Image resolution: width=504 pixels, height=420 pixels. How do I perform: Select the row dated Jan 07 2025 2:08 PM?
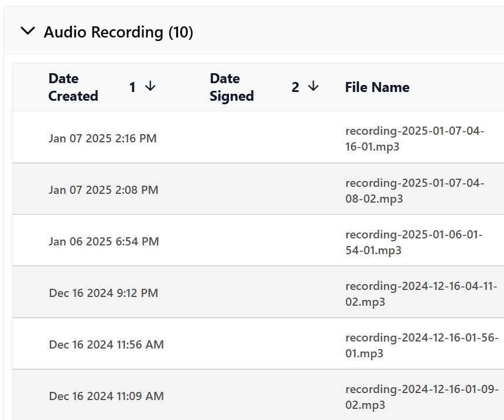coord(103,190)
